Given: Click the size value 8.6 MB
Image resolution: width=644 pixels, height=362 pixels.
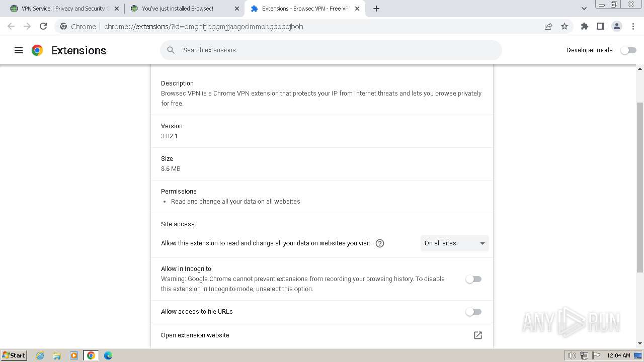Looking at the screenshot, I should (171, 169).
